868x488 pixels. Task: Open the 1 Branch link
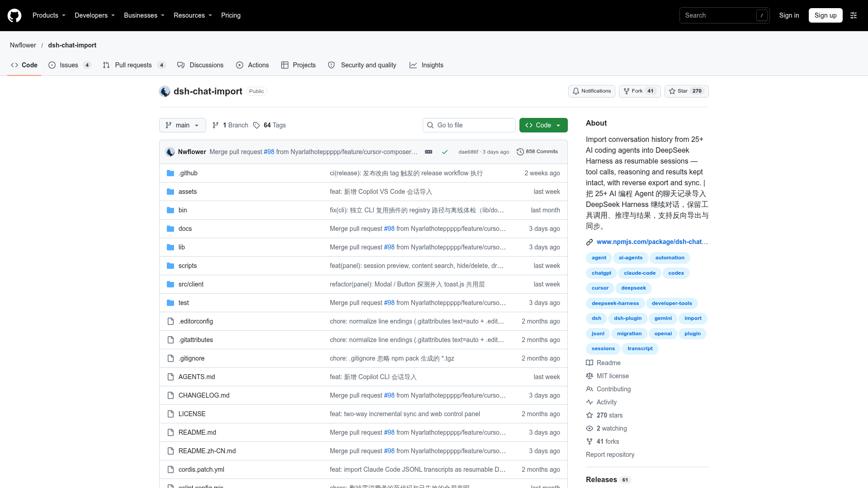(231, 125)
